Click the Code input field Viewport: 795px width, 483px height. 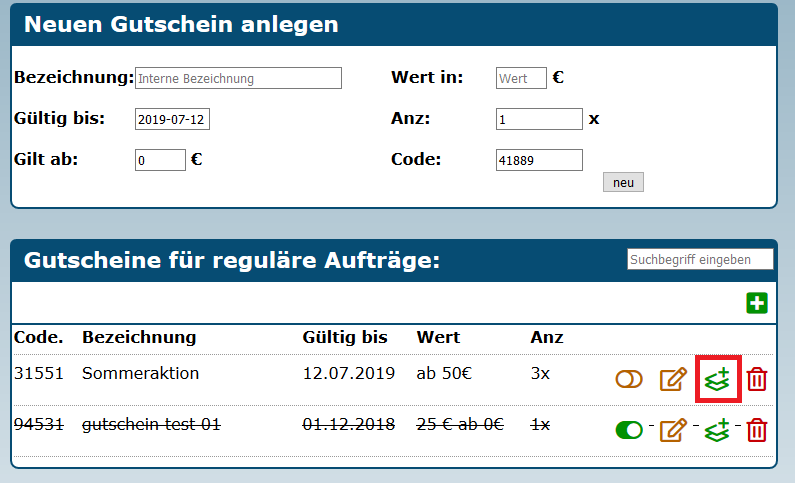[539, 160]
